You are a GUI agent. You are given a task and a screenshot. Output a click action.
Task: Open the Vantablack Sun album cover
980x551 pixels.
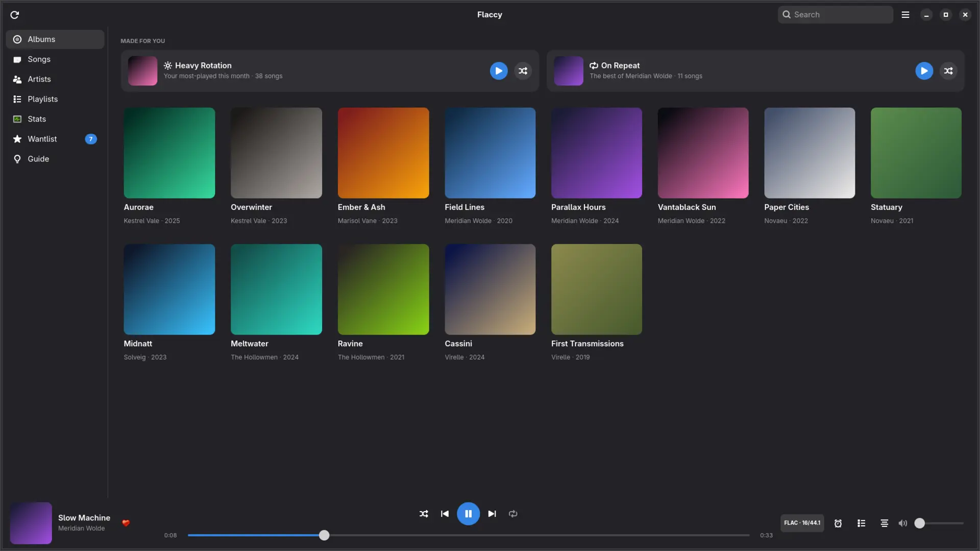pos(703,153)
